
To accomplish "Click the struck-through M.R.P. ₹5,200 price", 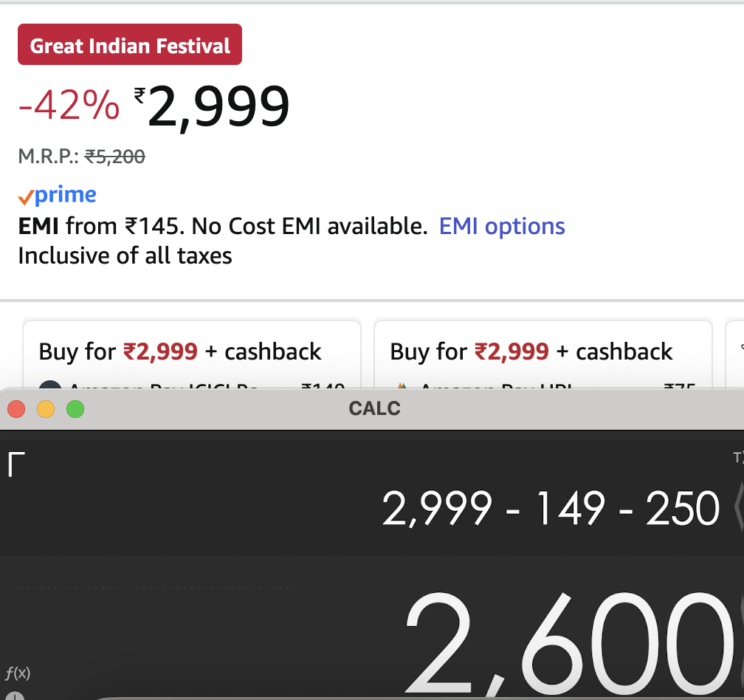I will (114, 157).
